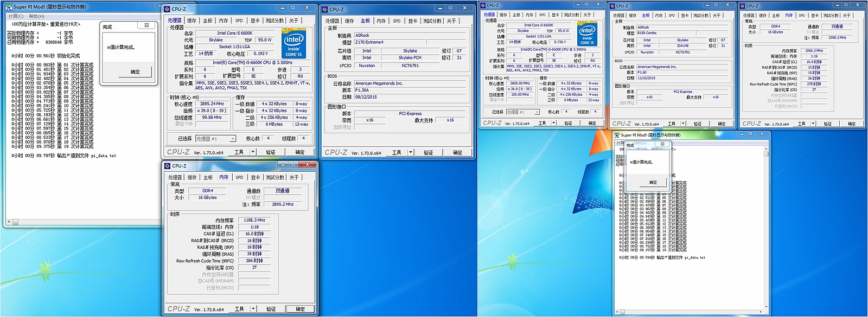This screenshot has height=317, width=868.
Task: Click 验证 button in 3895.24 MHz CPU-Z window
Action: tap(271, 152)
